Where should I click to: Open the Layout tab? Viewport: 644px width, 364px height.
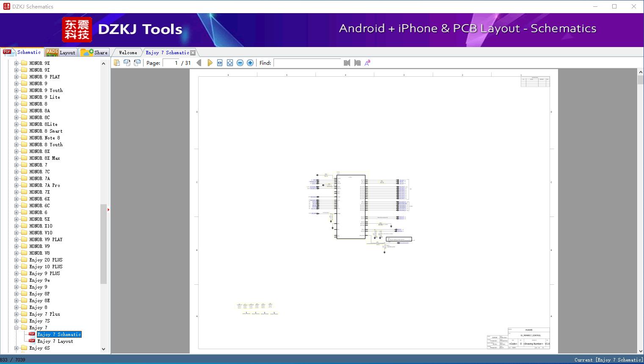pyautogui.click(x=61, y=53)
